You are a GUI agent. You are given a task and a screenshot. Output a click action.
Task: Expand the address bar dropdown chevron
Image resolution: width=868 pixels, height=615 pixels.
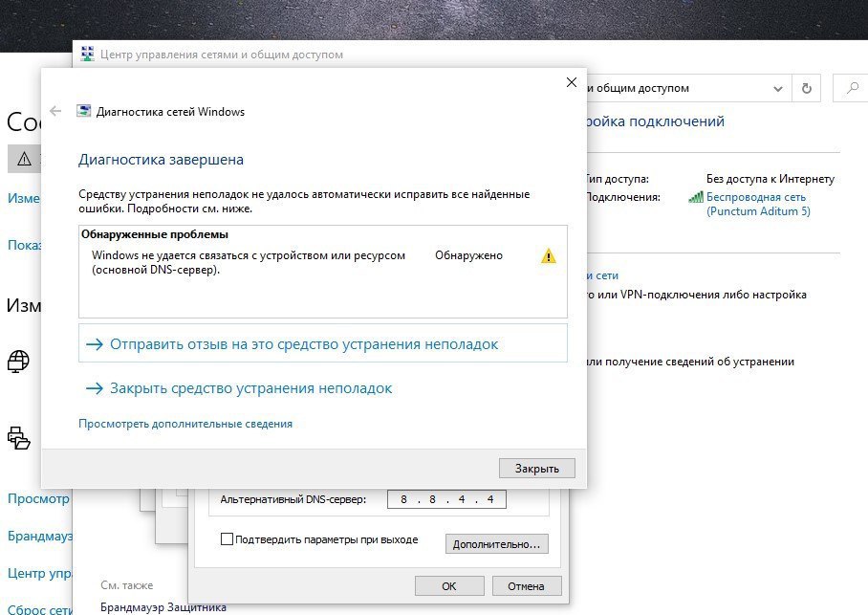(778, 89)
